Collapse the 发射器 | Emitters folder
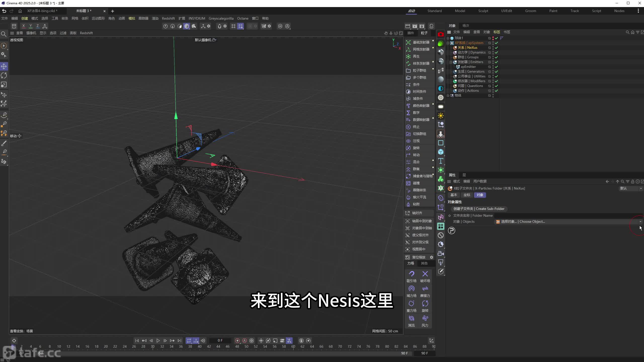The image size is (644, 362). click(451, 62)
